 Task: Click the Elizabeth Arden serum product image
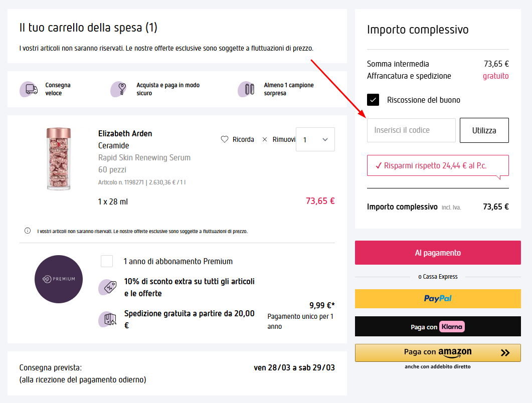tap(59, 160)
